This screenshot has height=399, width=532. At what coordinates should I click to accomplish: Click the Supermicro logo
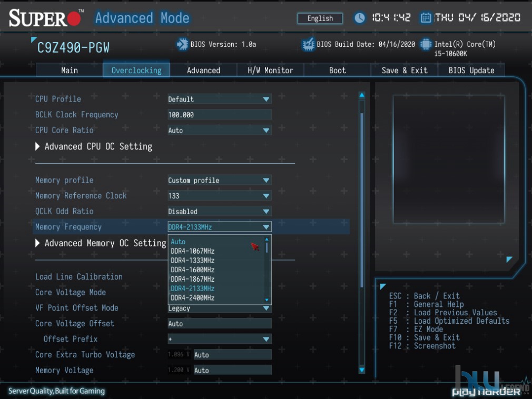(x=46, y=18)
